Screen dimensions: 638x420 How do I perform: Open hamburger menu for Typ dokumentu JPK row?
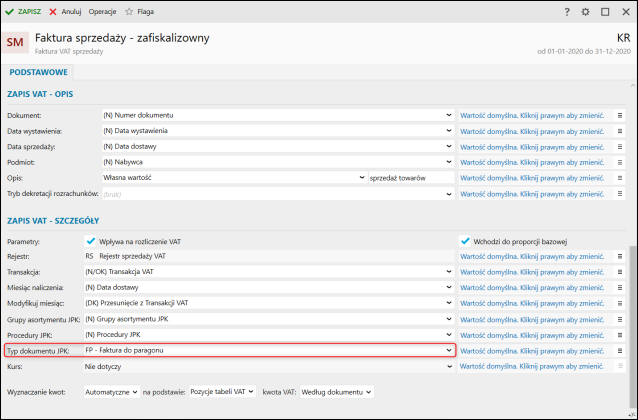coord(620,351)
